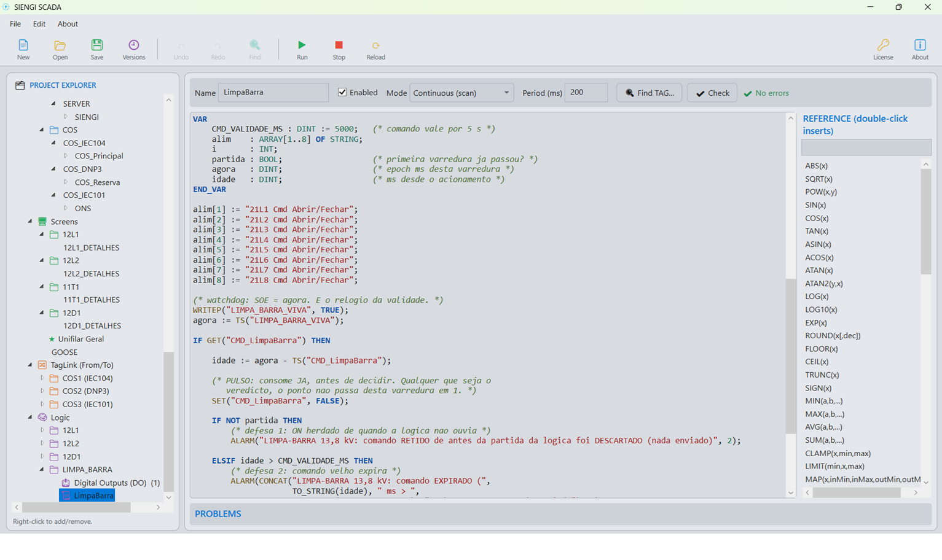Expand the COS_Principal tree node

pos(66,156)
